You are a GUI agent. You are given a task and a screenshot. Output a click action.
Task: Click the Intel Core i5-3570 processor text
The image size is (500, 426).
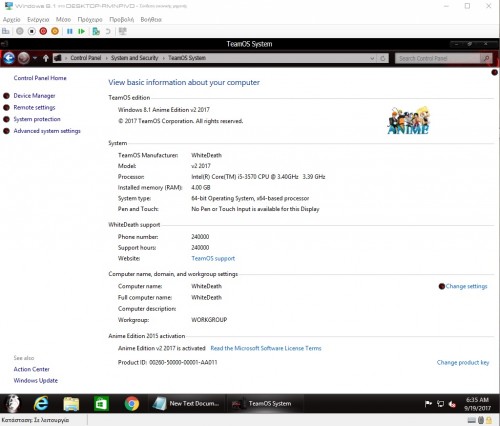[x=258, y=177]
